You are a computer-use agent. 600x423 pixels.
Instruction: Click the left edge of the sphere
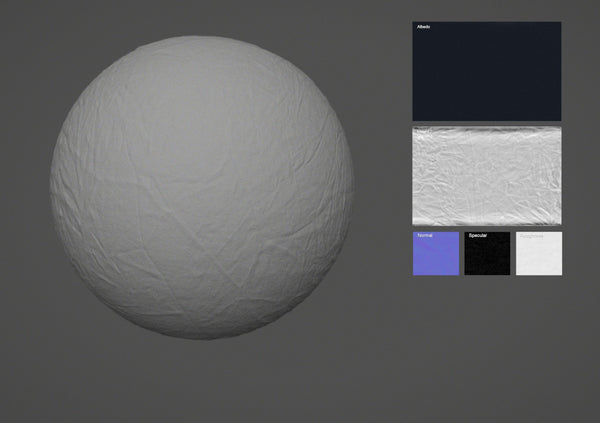tap(52, 188)
